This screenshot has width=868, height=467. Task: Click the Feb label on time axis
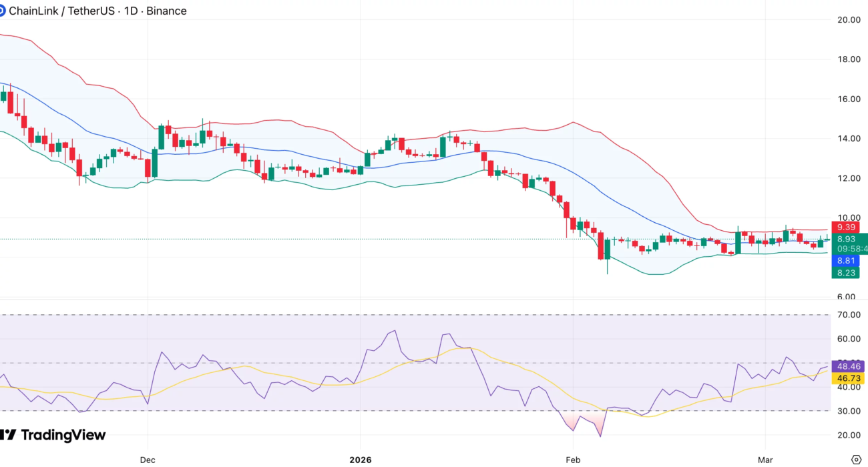pyautogui.click(x=573, y=460)
